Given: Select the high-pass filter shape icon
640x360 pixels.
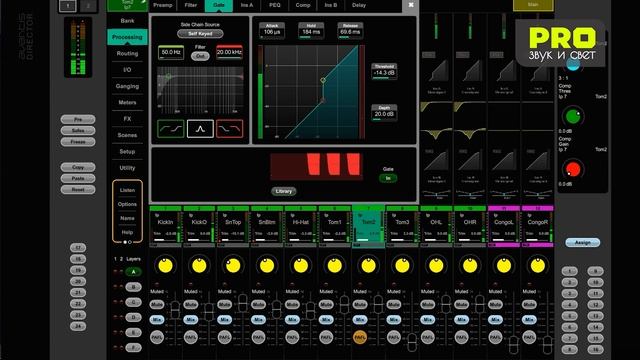Looking at the screenshot, I should pos(171,129).
